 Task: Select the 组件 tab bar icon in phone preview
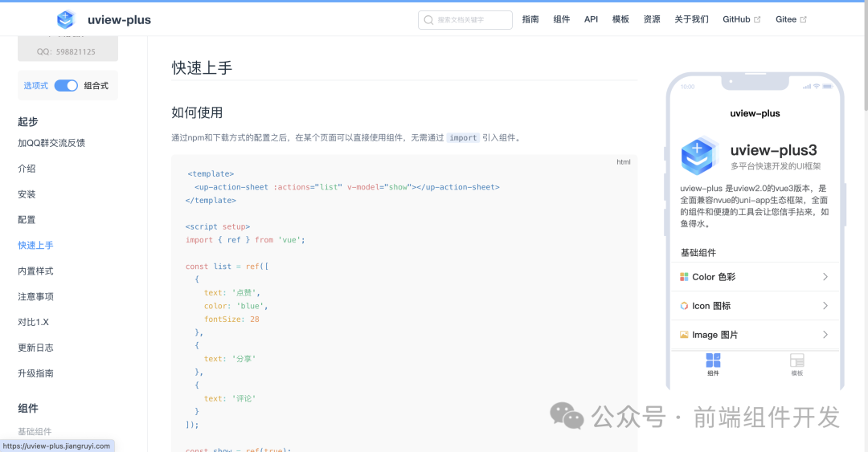coord(713,360)
